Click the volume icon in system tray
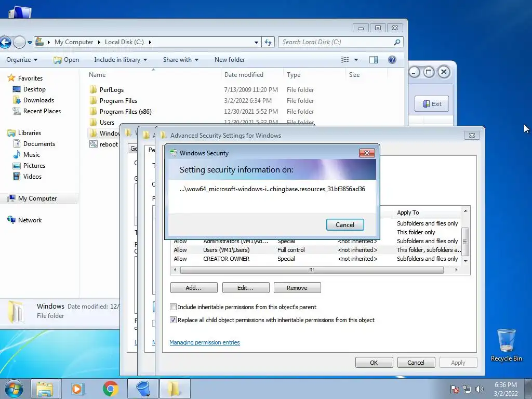Screen dimensions: 532x399 pos(480,389)
